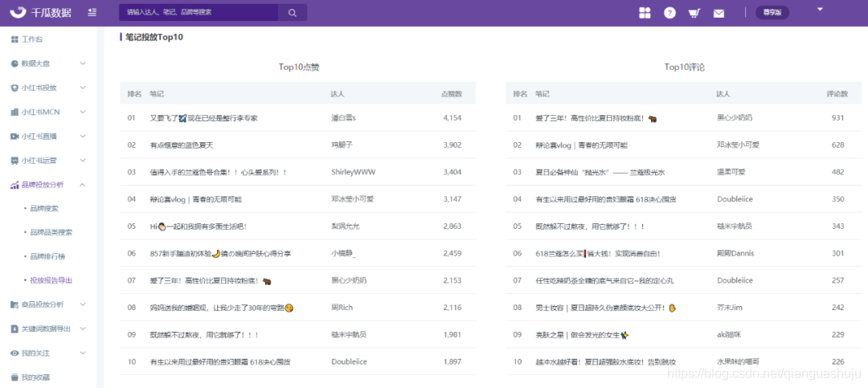The image size is (868, 388).
Task: Click influencer 芥末Jim
Action: tap(730, 308)
